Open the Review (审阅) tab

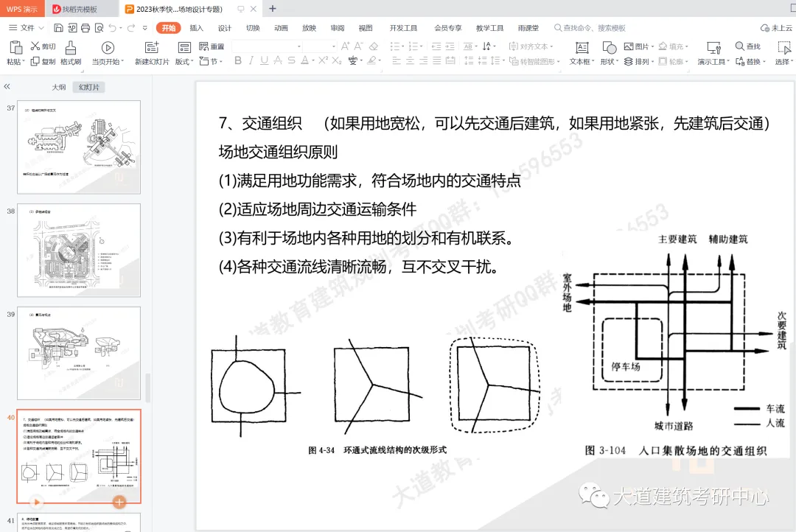[x=337, y=28]
